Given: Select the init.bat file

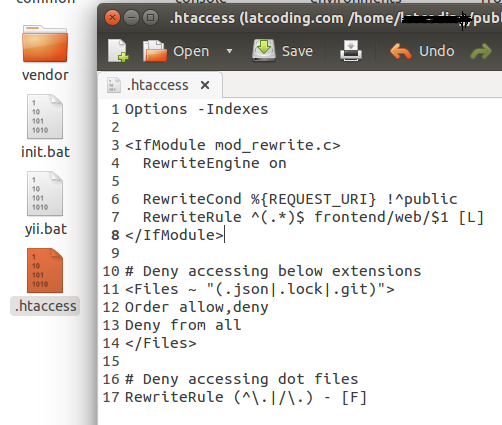Looking at the screenshot, I should click(x=45, y=126).
